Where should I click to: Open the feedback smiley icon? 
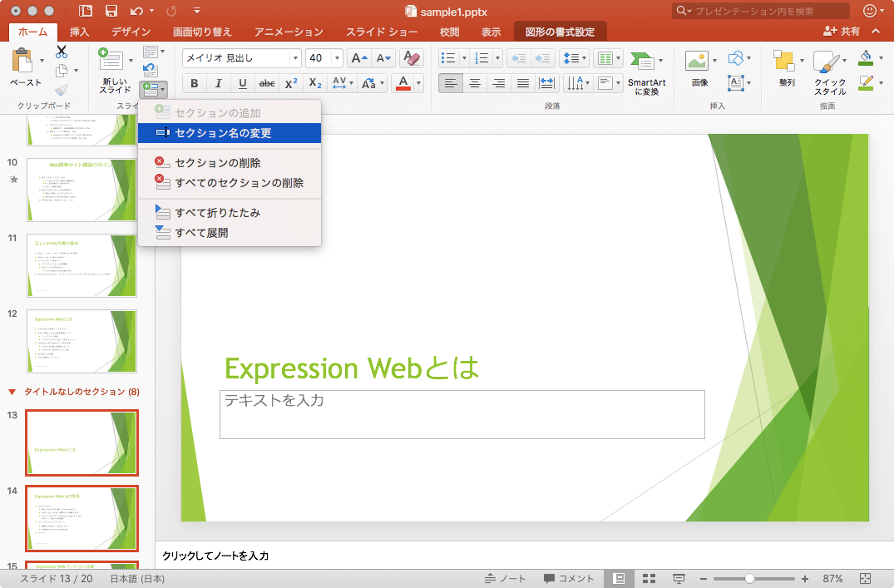click(x=870, y=11)
